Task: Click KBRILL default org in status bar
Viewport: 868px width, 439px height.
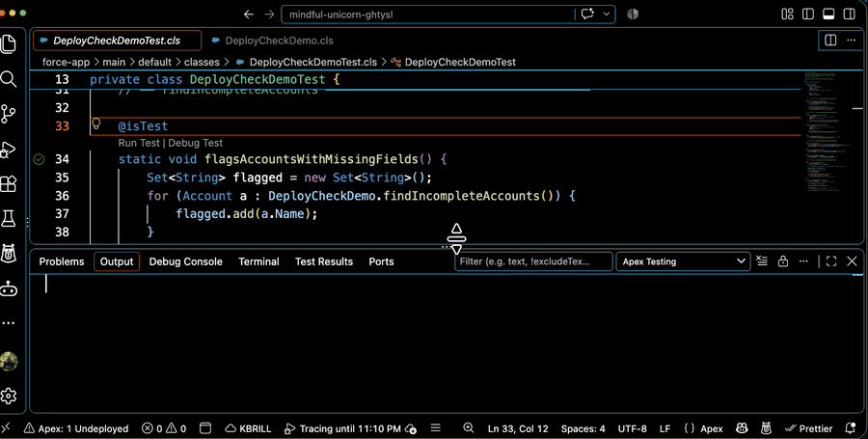Action: coord(248,428)
